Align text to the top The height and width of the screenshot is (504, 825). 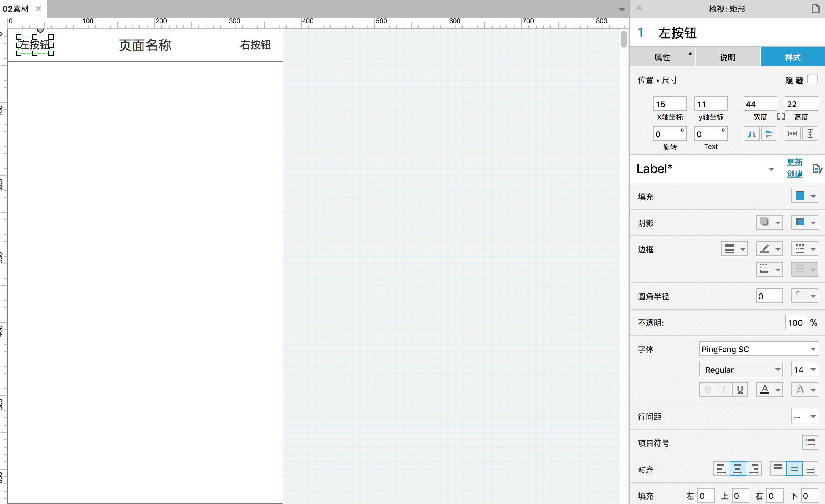(778, 469)
